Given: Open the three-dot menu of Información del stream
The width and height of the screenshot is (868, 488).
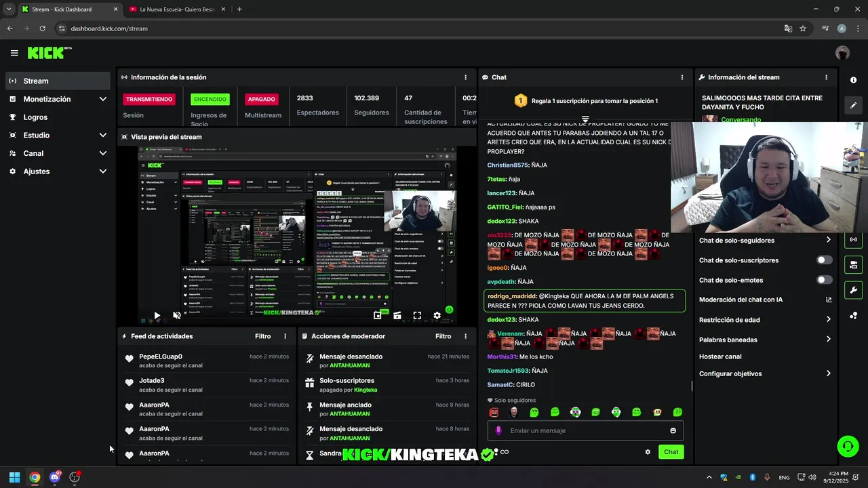Looking at the screenshot, I should tap(826, 77).
